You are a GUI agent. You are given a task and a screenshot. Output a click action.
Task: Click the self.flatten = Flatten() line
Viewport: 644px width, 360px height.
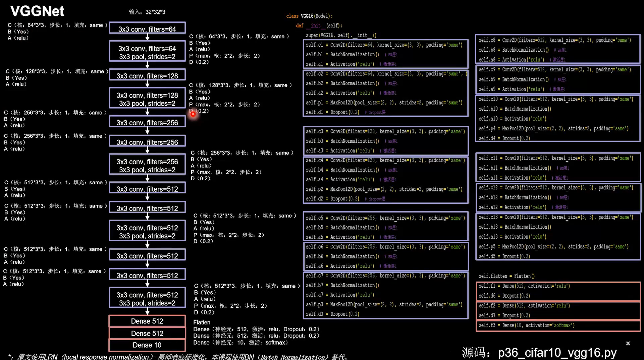click(x=506, y=276)
